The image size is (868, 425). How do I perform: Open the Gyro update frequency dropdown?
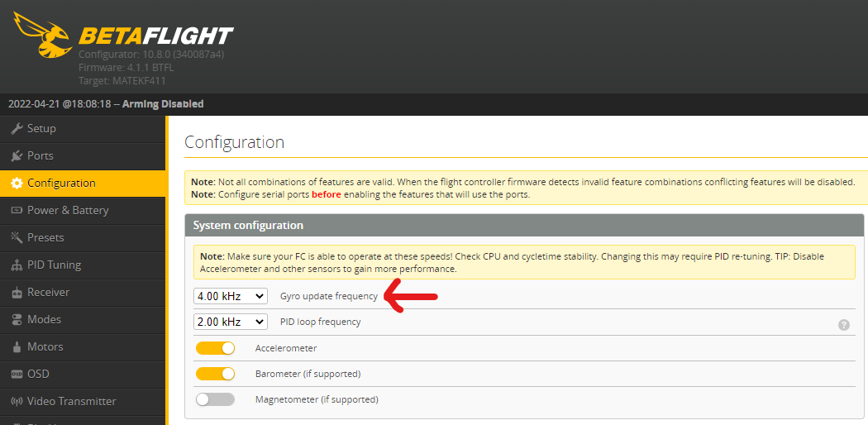231,296
